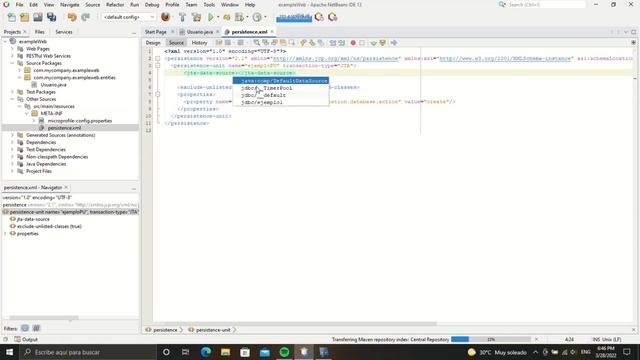Click the XSL Transformation arrow icon

point(393,42)
